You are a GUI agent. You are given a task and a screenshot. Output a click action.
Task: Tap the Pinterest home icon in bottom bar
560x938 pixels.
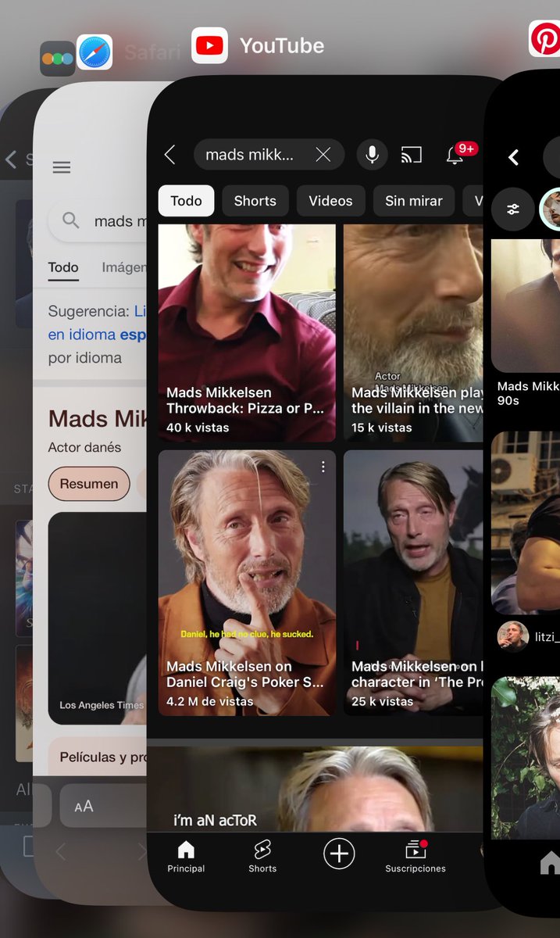(x=550, y=862)
